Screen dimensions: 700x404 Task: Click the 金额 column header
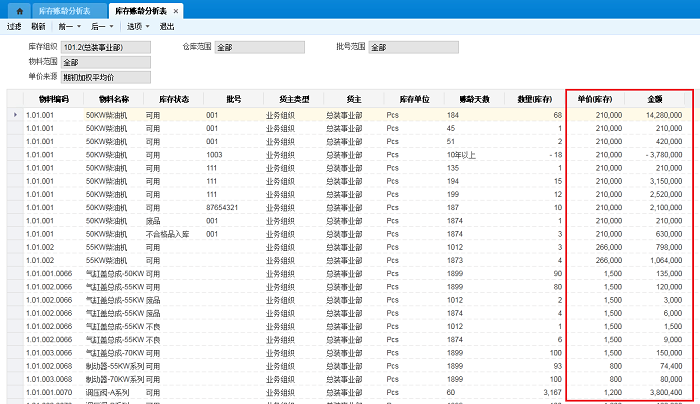point(655,99)
